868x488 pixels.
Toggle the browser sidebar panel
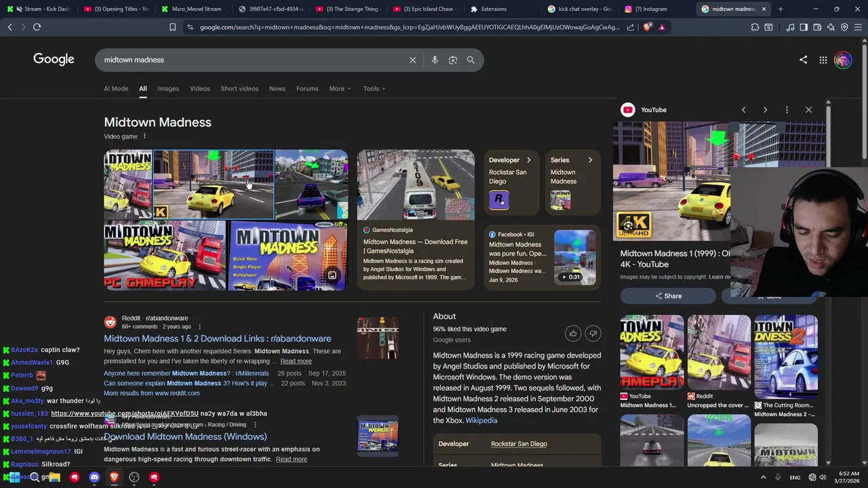tap(804, 27)
